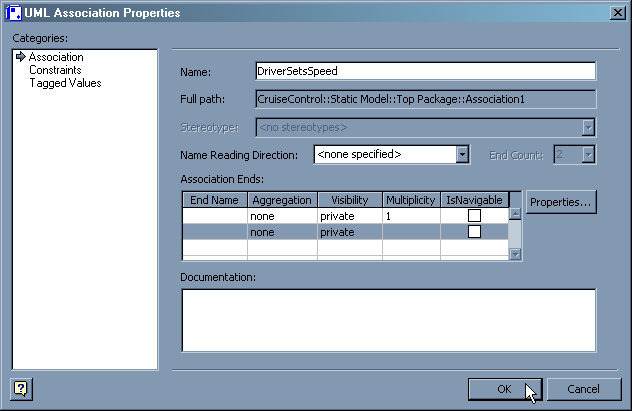Click the Cancel button
This screenshot has height=411, width=632.
pyautogui.click(x=582, y=388)
